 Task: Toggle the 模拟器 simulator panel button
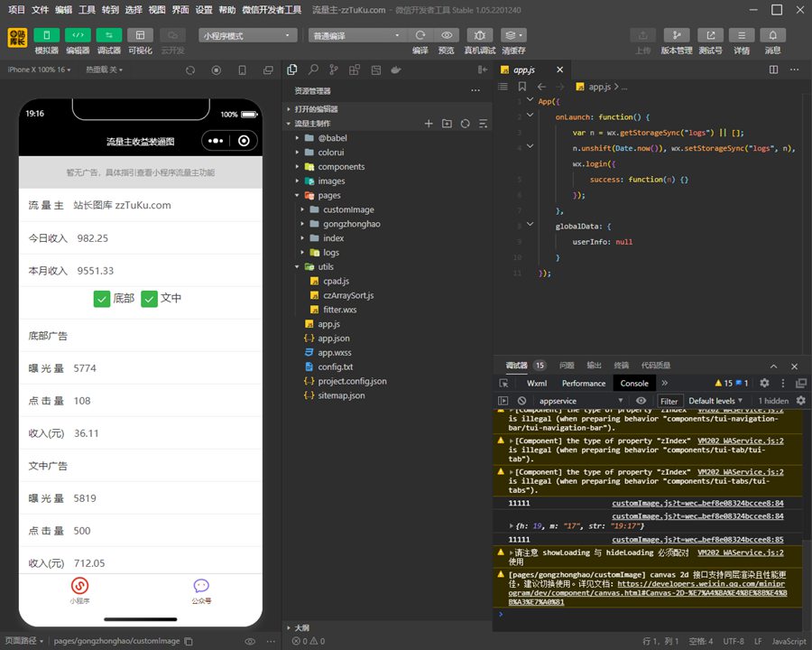pyautogui.click(x=47, y=35)
